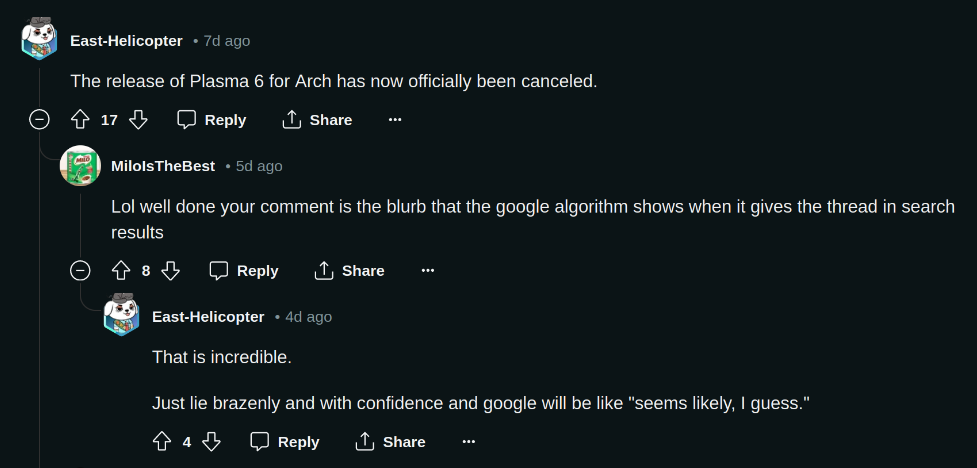Downvote MiloIsTheBest's comment
This screenshot has height=468, width=977.
tap(171, 270)
